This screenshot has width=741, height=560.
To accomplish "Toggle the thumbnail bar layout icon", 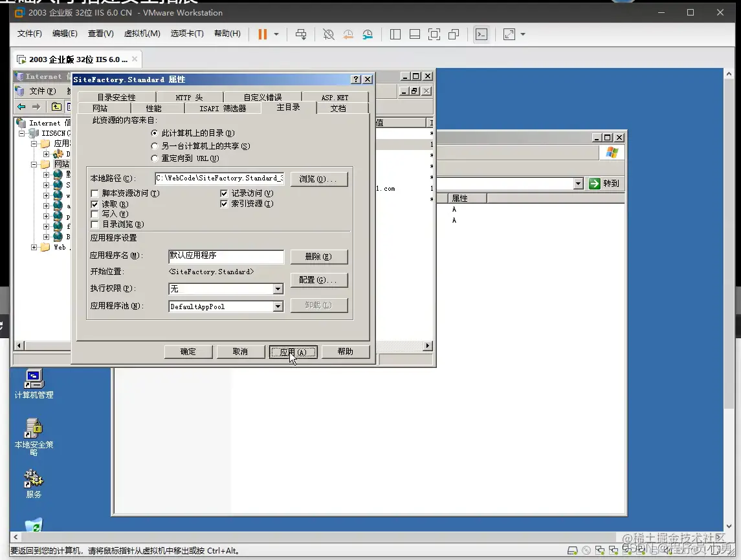I will click(414, 34).
